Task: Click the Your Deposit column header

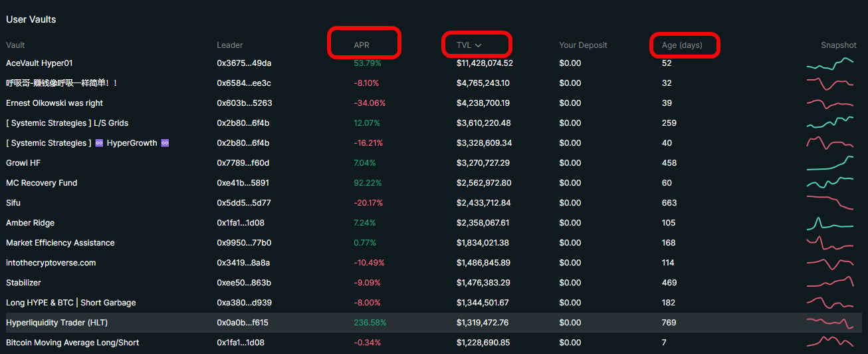Action: tap(583, 45)
